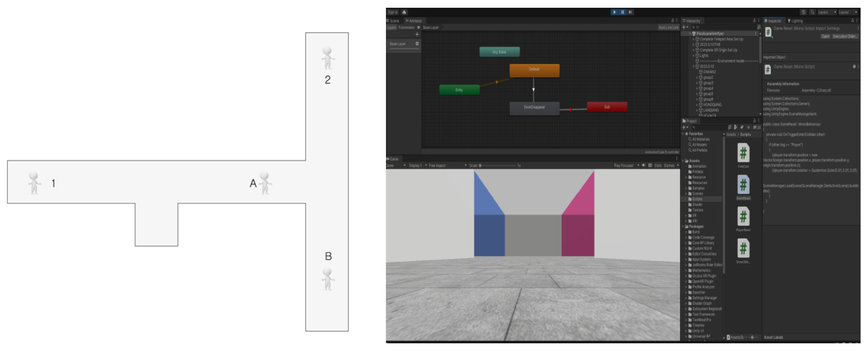Click the cloud services icon
Viewport: 868px width, 350px height.
404,12
